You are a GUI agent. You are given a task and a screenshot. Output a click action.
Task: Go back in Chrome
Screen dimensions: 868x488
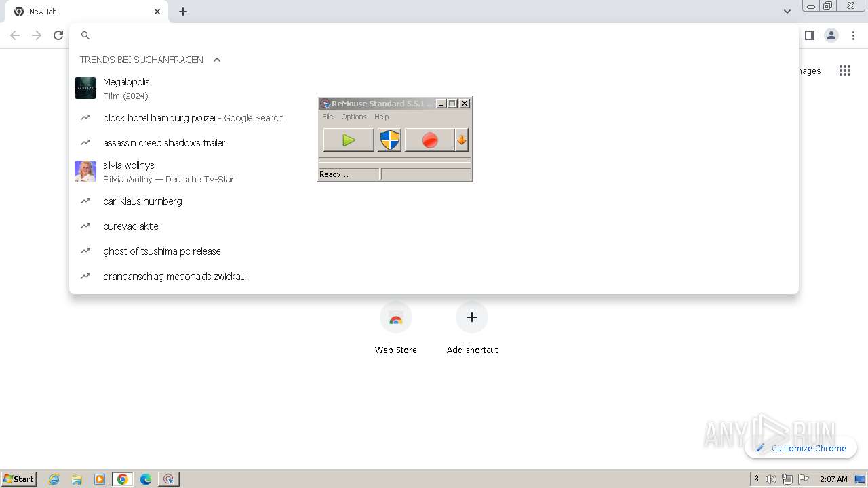15,35
